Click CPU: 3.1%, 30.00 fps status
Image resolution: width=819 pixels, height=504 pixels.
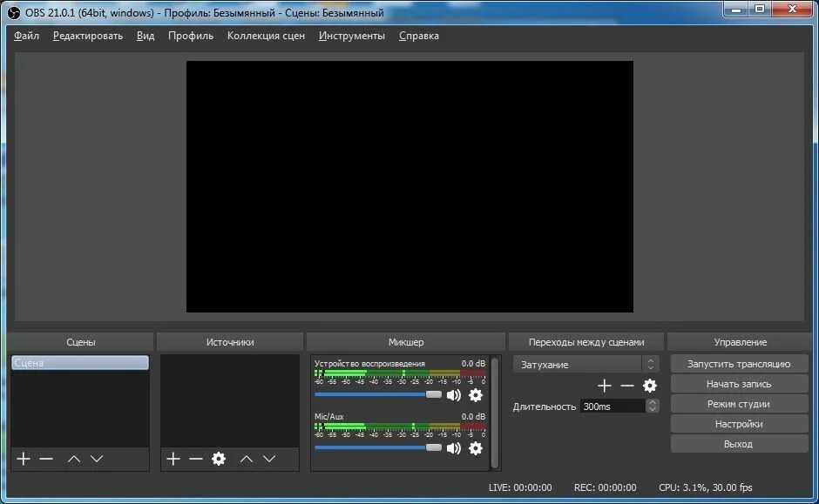(x=706, y=487)
